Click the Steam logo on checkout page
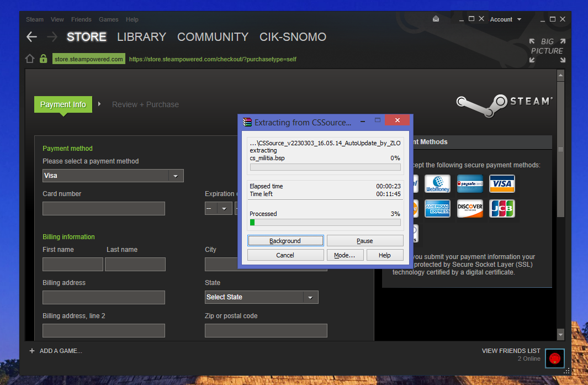The height and width of the screenshot is (385, 588). [x=504, y=105]
